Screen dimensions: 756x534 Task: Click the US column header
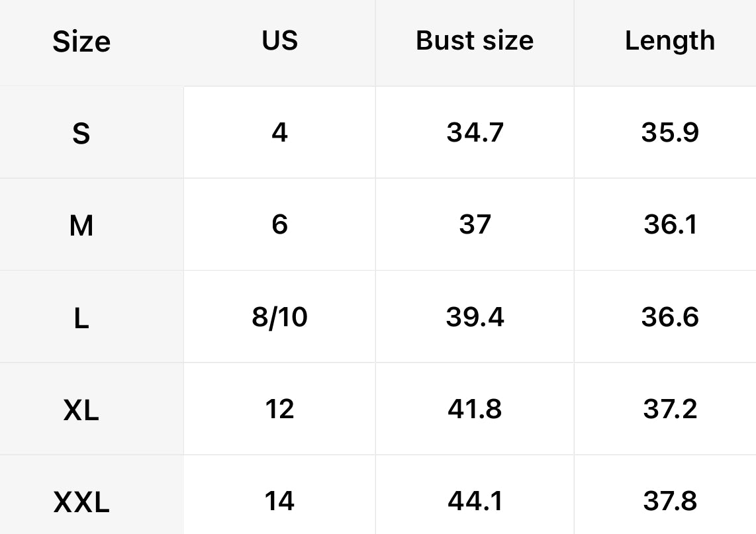[x=279, y=41]
